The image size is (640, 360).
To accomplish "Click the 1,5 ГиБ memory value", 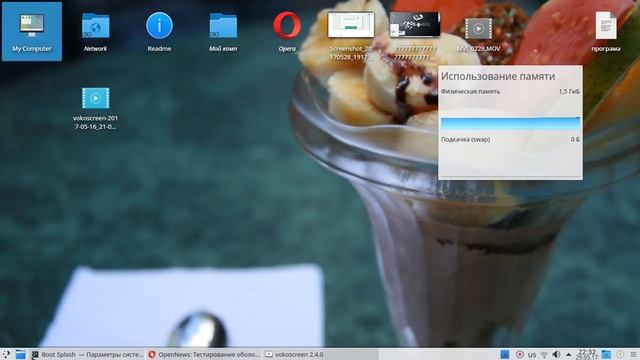I will coord(569,91).
